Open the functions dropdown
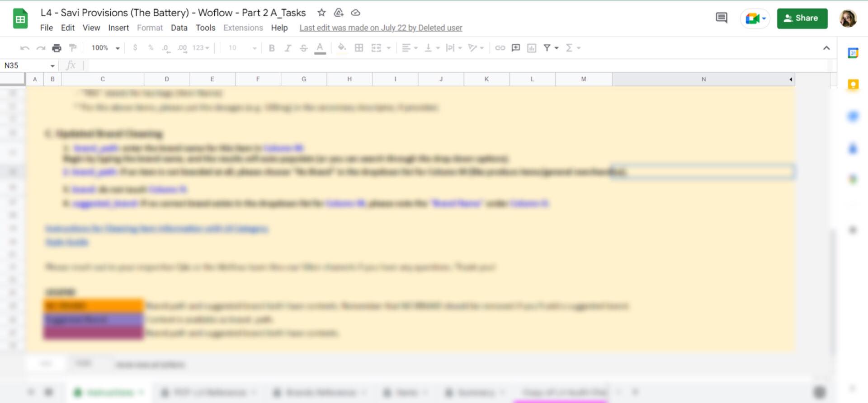The height and width of the screenshot is (403, 868). coord(573,48)
